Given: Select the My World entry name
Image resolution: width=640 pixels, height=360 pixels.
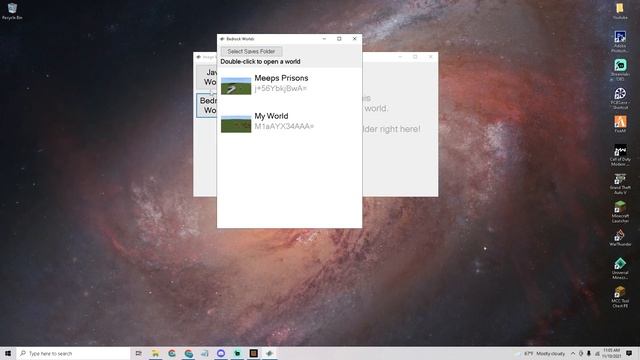Looking at the screenshot, I should coord(271,116).
